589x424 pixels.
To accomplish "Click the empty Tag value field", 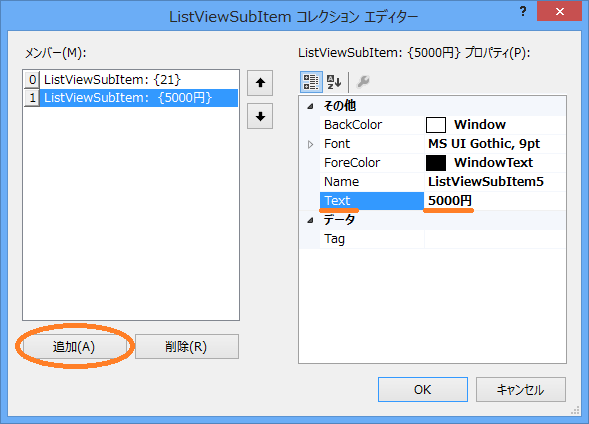I will click(x=495, y=239).
